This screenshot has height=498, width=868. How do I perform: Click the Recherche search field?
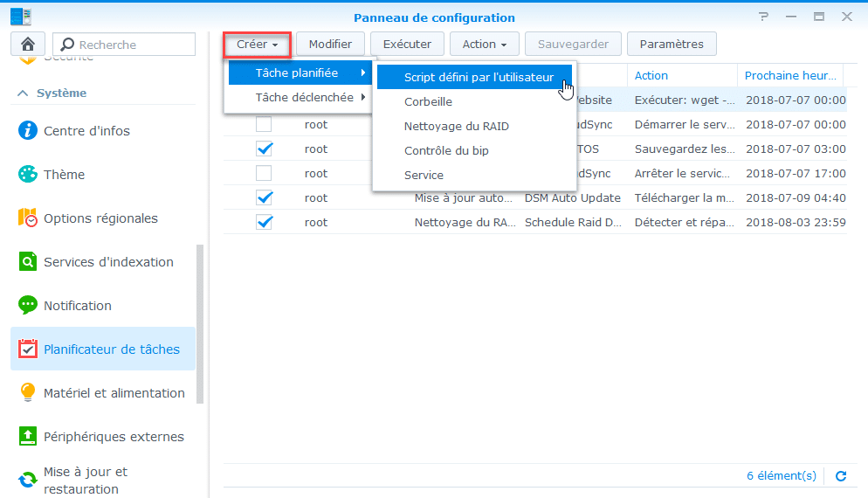(x=124, y=45)
